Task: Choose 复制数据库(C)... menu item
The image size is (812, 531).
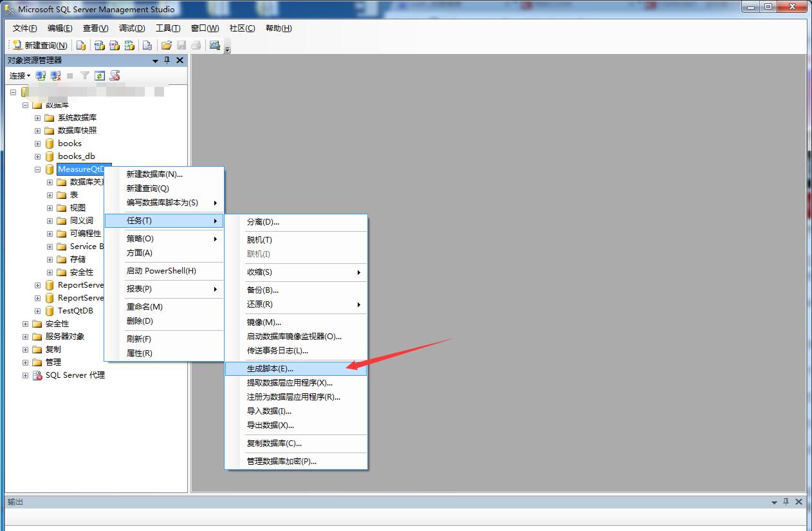Action: pos(296,443)
